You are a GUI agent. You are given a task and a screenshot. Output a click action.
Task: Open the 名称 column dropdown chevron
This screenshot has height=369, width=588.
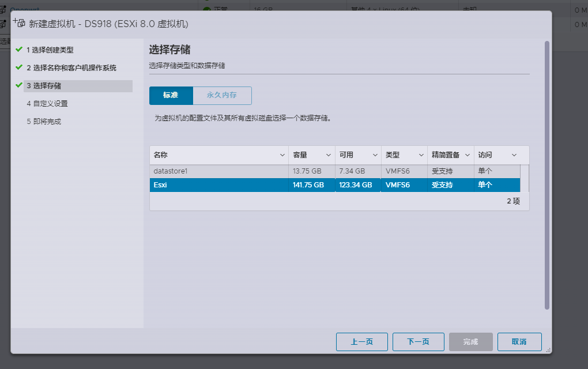[282, 155]
